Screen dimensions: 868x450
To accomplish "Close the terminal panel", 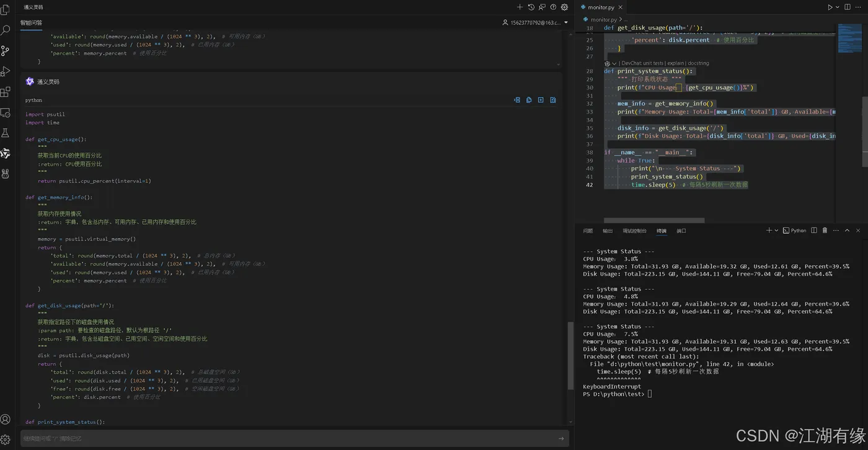I will coord(858,231).
